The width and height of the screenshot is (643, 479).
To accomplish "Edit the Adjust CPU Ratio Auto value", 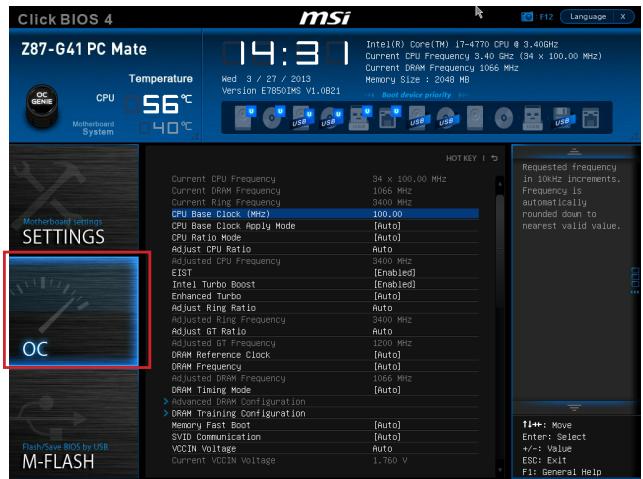I will [x=382, y=249].
